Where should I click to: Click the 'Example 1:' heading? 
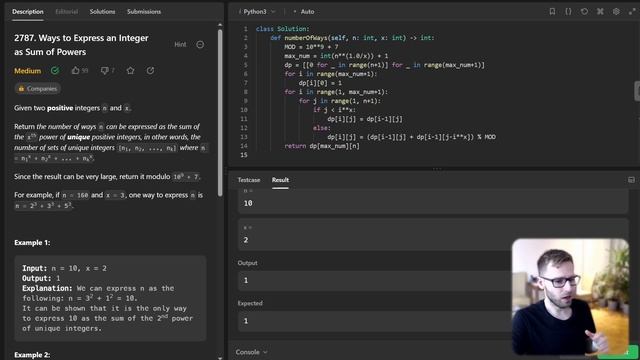click(x=32, y=242)
